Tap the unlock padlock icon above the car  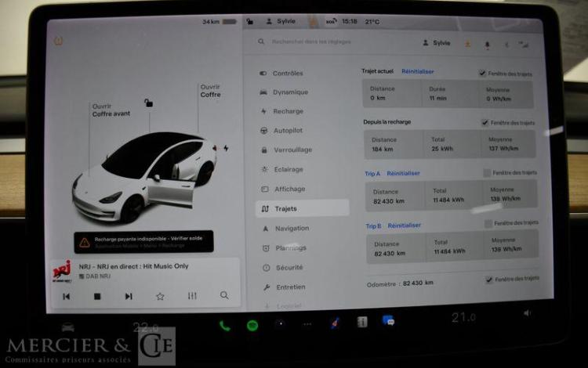click(x=148, y=103)
